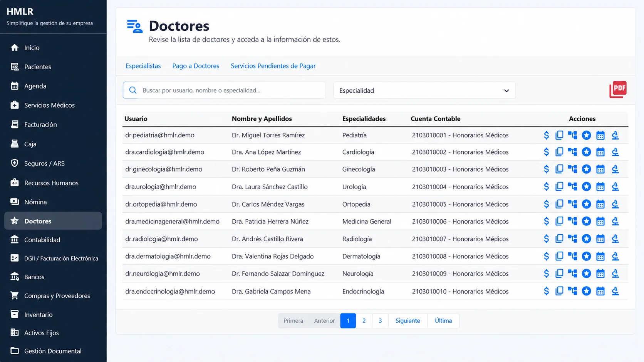The width and height of the screenshot is (644, 362).
Task: Click dollar icon in Ginecología row
Action: (546, 169)
